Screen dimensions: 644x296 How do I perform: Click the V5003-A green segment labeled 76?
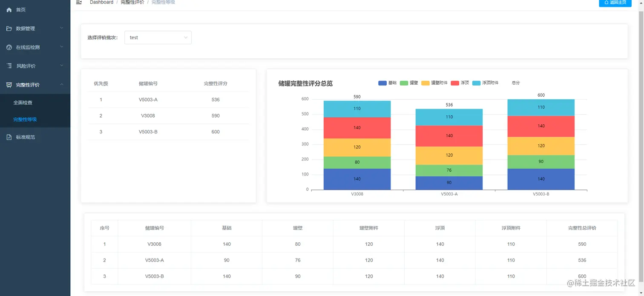pos(449,170)
